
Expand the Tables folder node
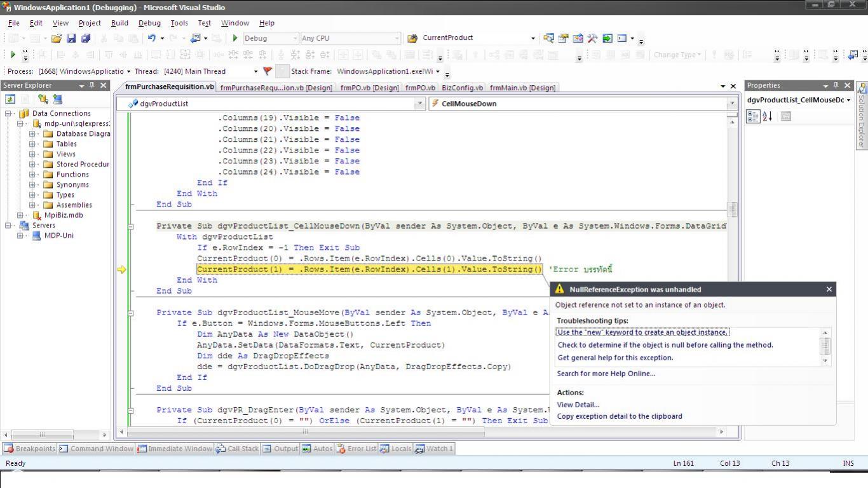(32, 144)
